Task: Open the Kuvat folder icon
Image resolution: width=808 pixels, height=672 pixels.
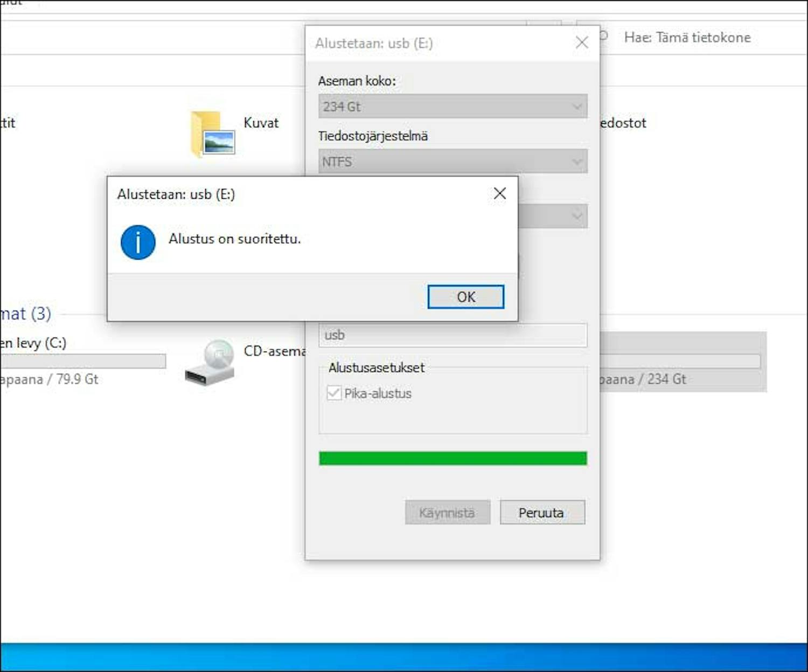Action: point(213,134)
